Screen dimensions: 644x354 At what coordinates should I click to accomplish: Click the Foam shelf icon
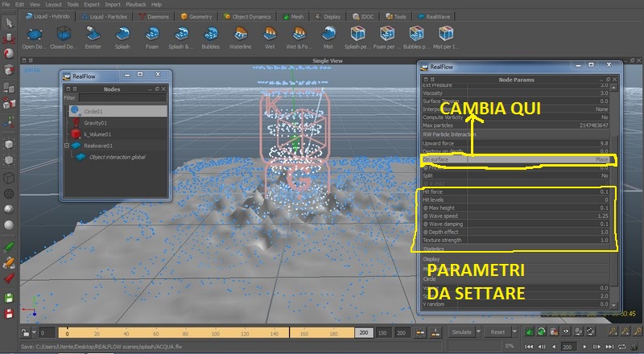pos(152,34)
